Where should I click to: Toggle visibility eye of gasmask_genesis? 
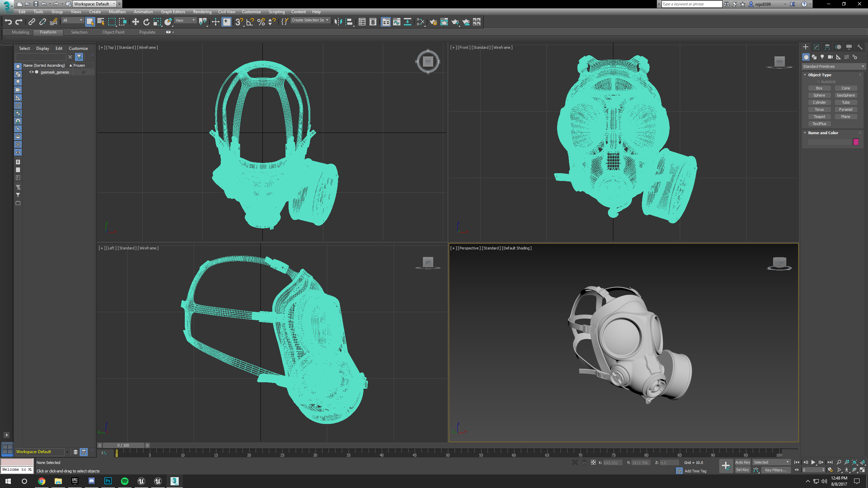point(31,72)
